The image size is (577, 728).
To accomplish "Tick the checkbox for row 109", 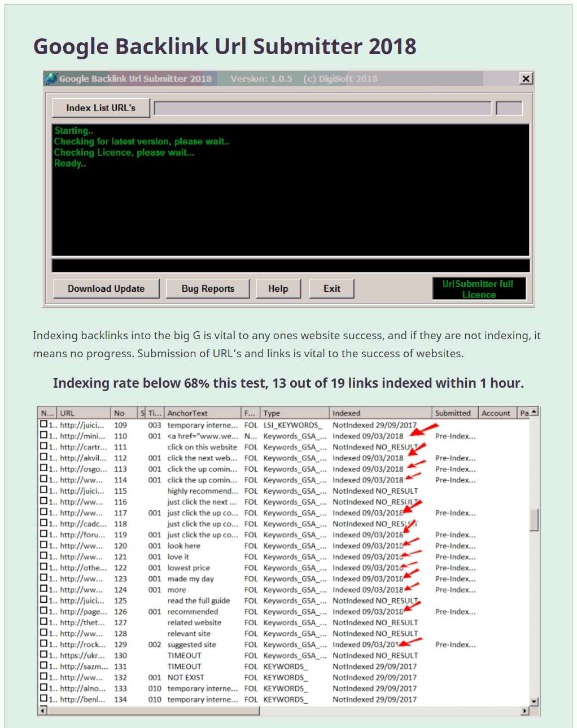I will pyautogui.click(x=43, y=424).
